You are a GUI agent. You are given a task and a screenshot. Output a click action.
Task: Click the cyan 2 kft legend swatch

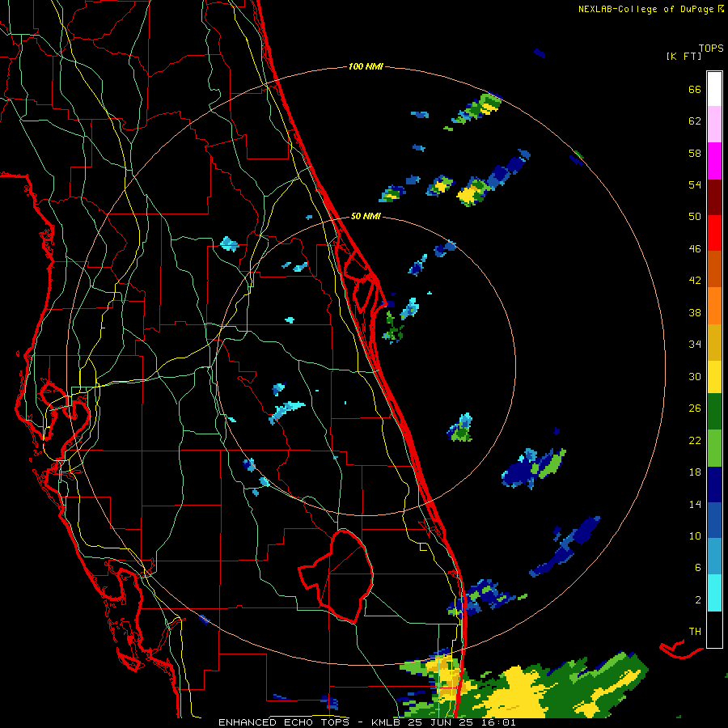714,592
